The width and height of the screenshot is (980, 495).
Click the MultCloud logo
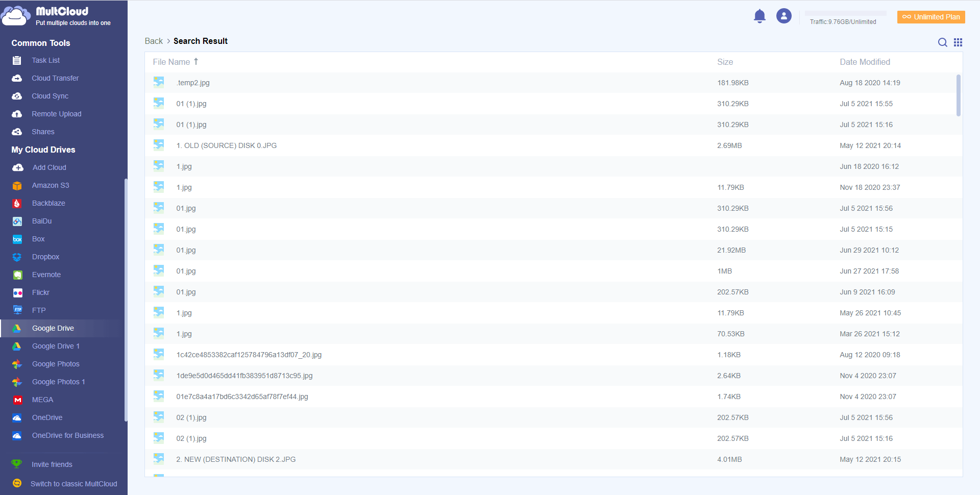point(56,16)
